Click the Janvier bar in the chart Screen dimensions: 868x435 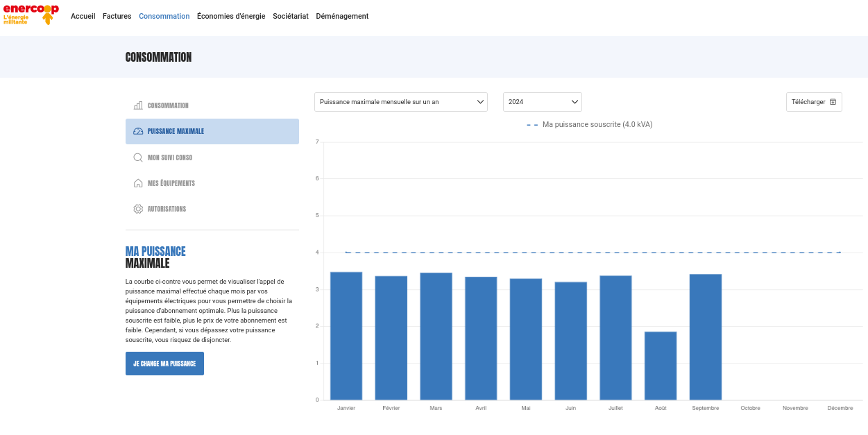346,336
